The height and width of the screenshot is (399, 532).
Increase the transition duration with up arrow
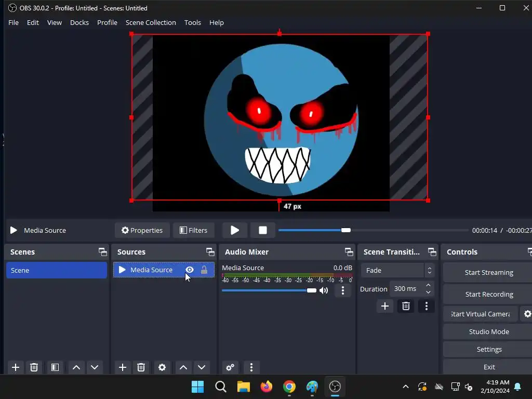pyautogui.click(x=428, y=285)
